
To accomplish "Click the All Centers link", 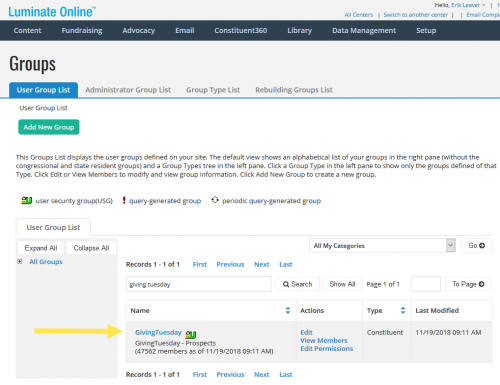I will pyautogui.click(x=359, y=15).
